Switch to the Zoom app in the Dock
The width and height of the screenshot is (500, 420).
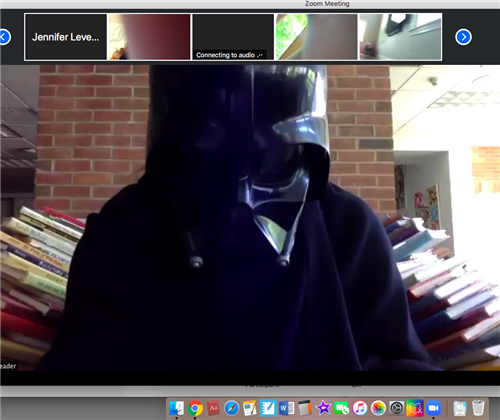pyautogui.click(x=433, y=408)
